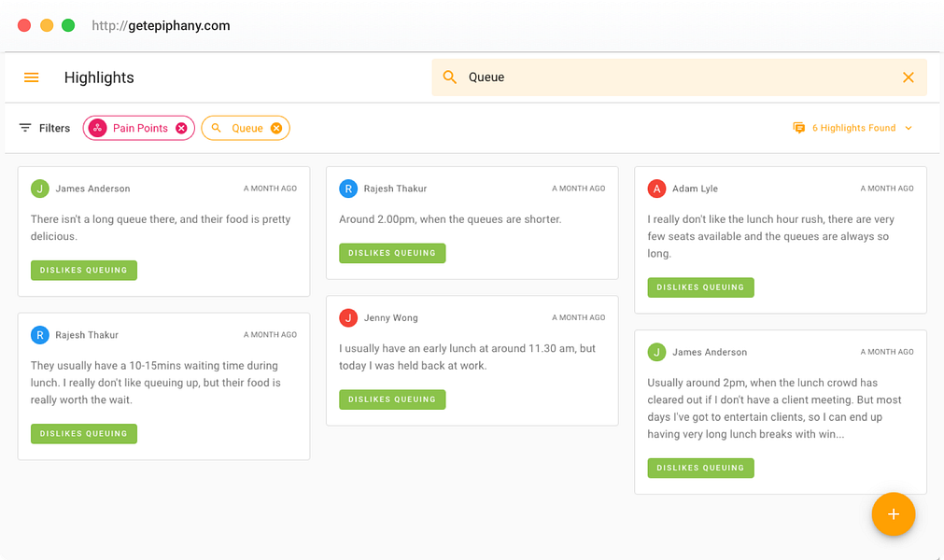Open Rajesh Thakur's 10-15mins waiting time card
Viewport: 944px width, 560px height.
pos(163,386)
